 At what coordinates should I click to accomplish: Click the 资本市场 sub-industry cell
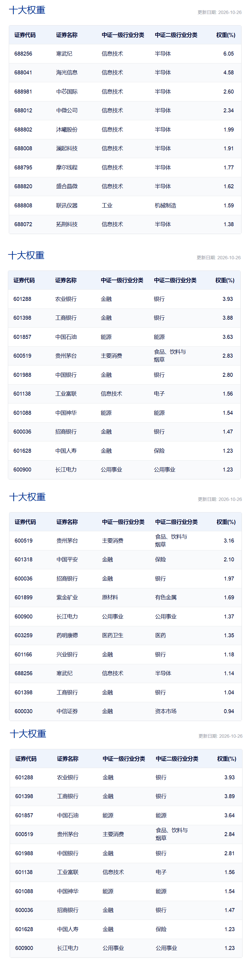(166, 711)
